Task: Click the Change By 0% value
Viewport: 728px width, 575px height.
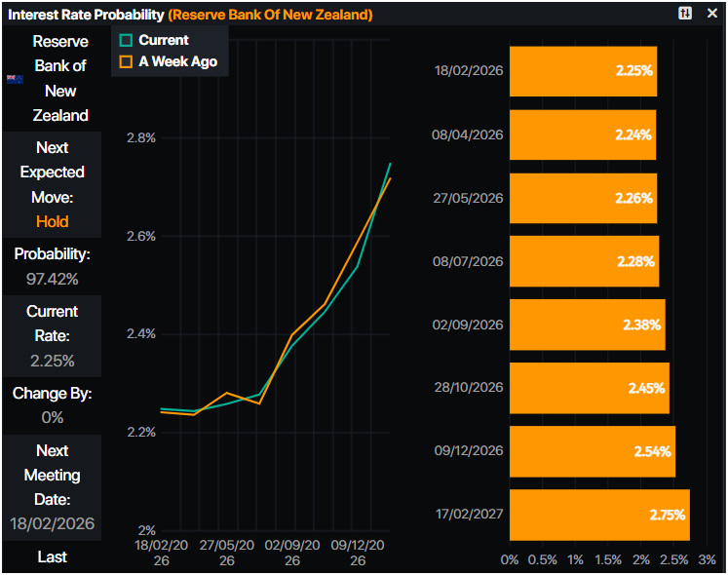Action: (x=52, y=417)
